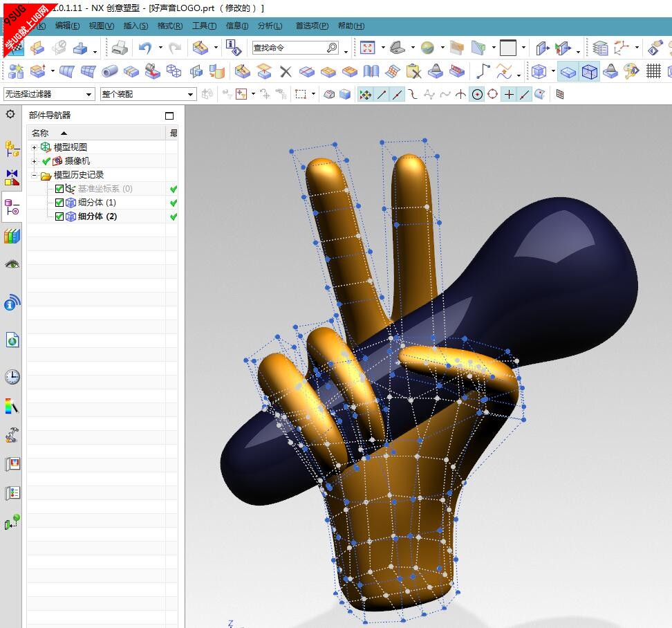
Task: Click the object information icon
Action: [x=234, y=48]
